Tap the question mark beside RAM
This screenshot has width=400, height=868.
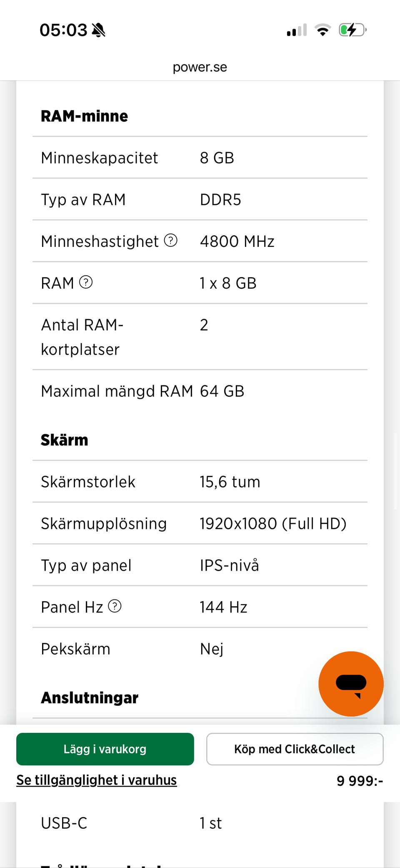(86, 282)
